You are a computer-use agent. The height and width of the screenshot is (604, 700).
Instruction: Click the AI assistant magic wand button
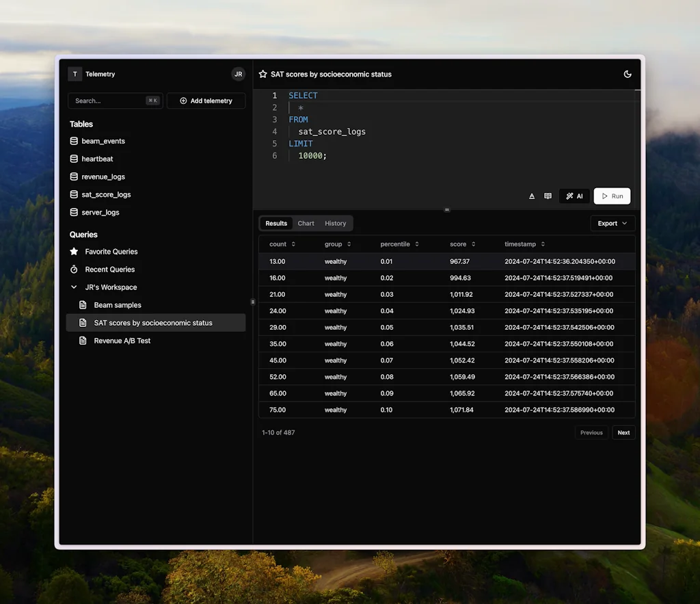[x=574, y=196]
